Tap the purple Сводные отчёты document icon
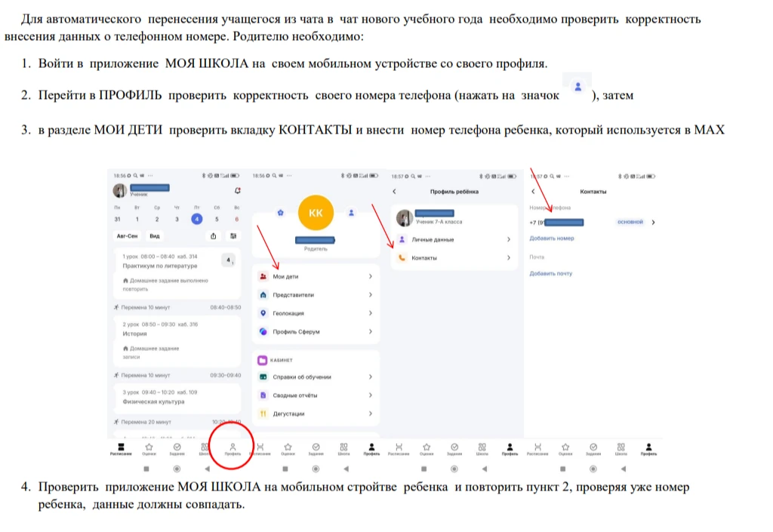This screenshot has height=532, width=773. 263,395
